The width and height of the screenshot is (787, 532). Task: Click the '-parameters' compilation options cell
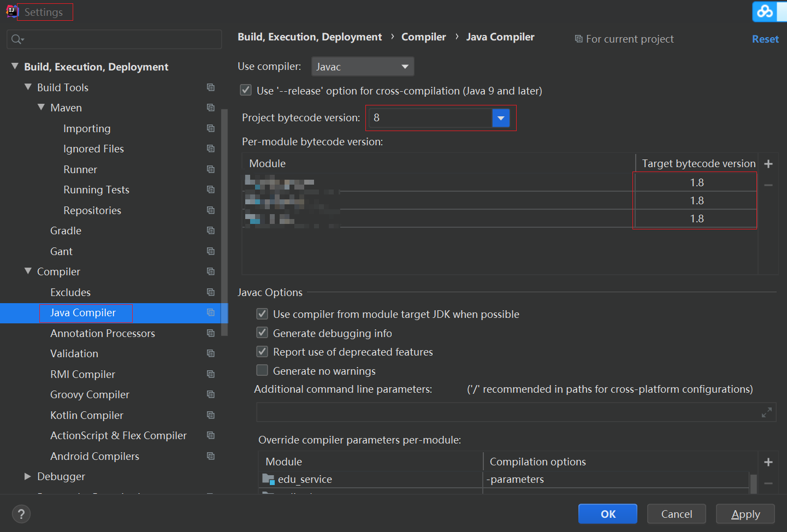[617, 480]
